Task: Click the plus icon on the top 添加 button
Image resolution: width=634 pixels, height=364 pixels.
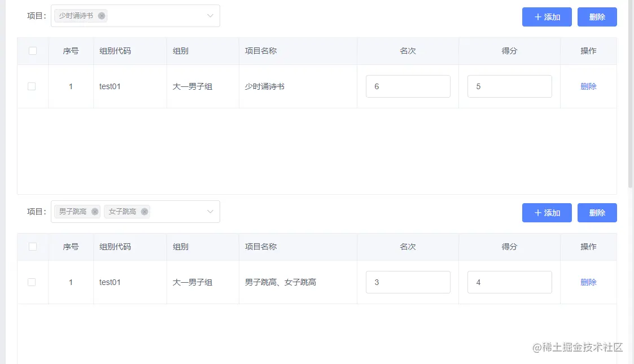Action: pos(537,16)
